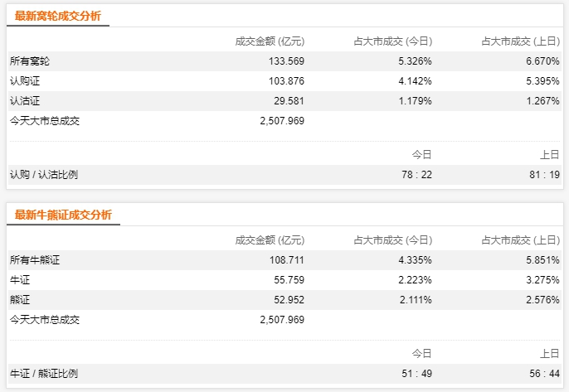Select the 认沽证 row label
The width and height of the screenshot is (569, 392).
[25, 101]
